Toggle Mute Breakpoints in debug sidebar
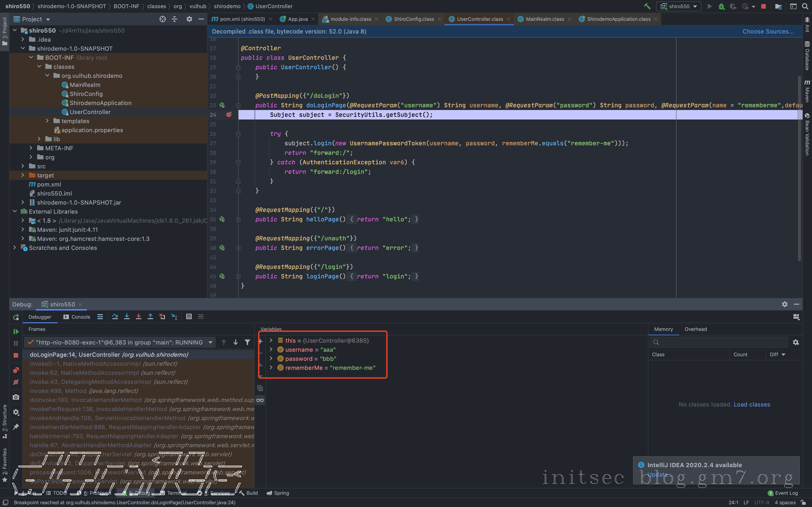 16,382
